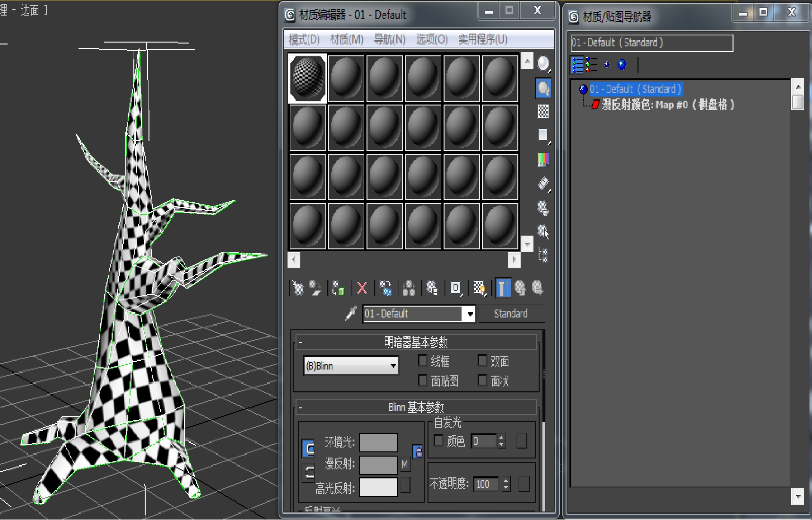Click sample slots scroll right arrow

click(x=514, y=260)
